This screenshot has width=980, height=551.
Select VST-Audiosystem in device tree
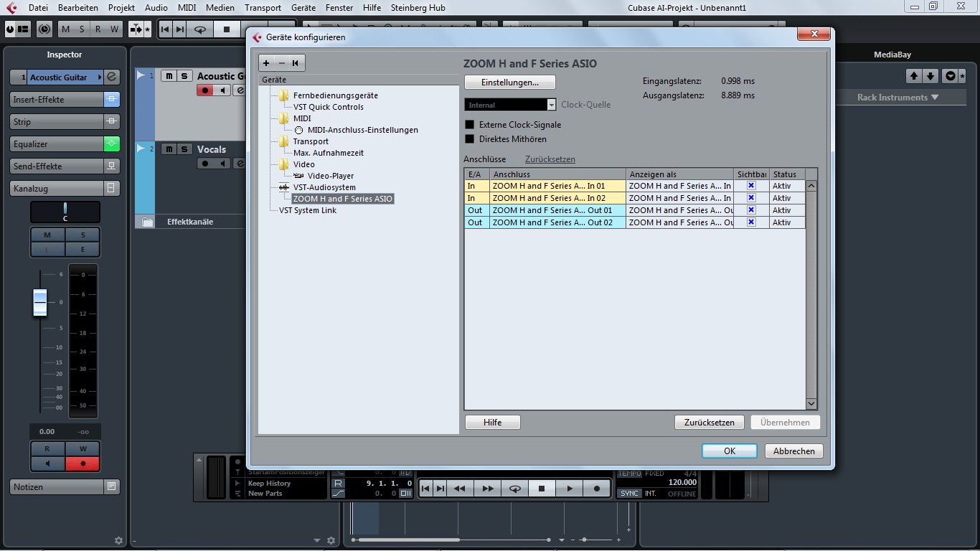(x=324, y=187)
